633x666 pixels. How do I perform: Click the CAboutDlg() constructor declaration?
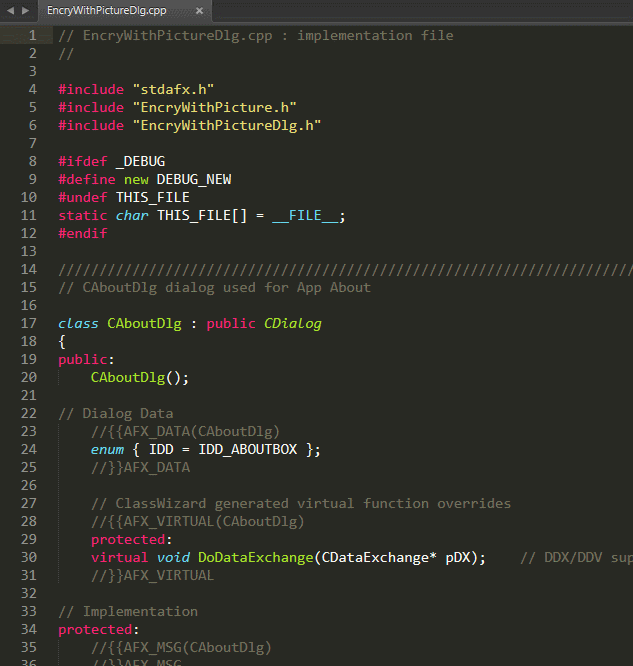click(x=140, y=377)
